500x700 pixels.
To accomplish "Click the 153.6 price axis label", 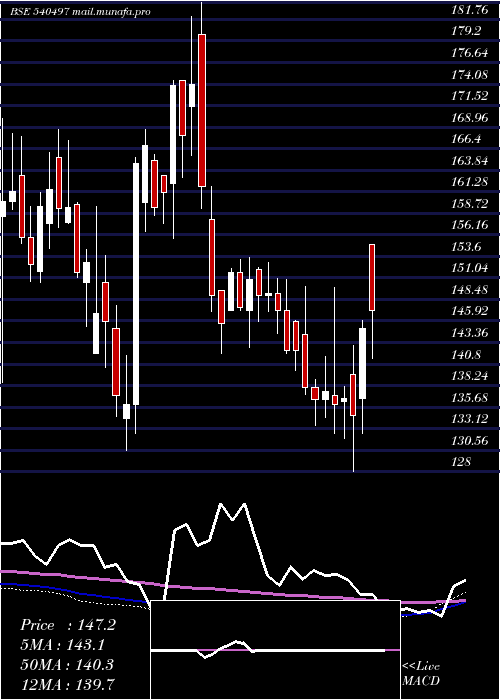I will click(466, 247).
